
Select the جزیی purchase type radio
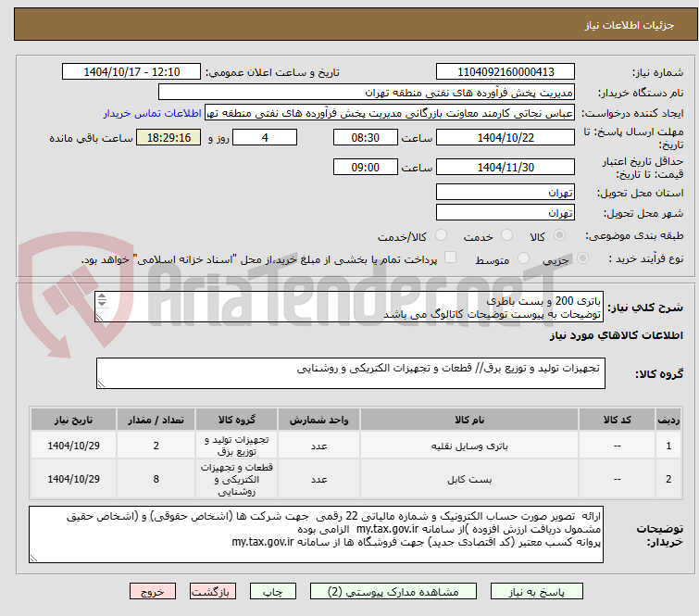coord(582,258)
